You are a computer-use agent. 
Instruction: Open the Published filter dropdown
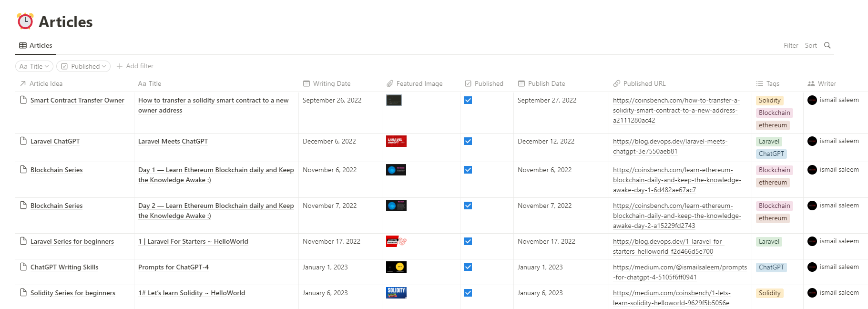coord(83,66)
